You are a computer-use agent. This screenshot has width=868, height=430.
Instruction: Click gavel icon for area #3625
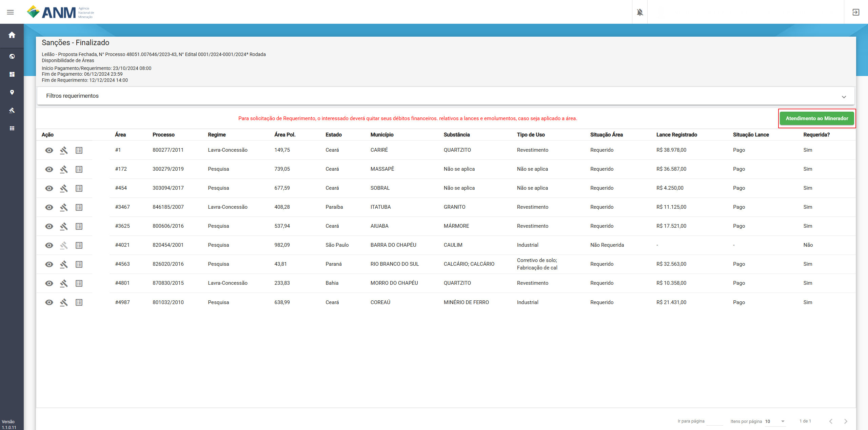64,226
